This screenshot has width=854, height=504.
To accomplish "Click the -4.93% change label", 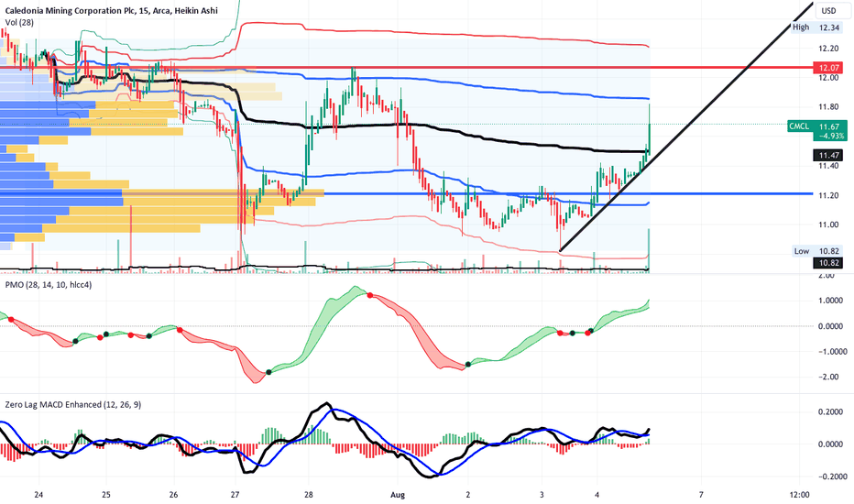I will tap(831, 136).
